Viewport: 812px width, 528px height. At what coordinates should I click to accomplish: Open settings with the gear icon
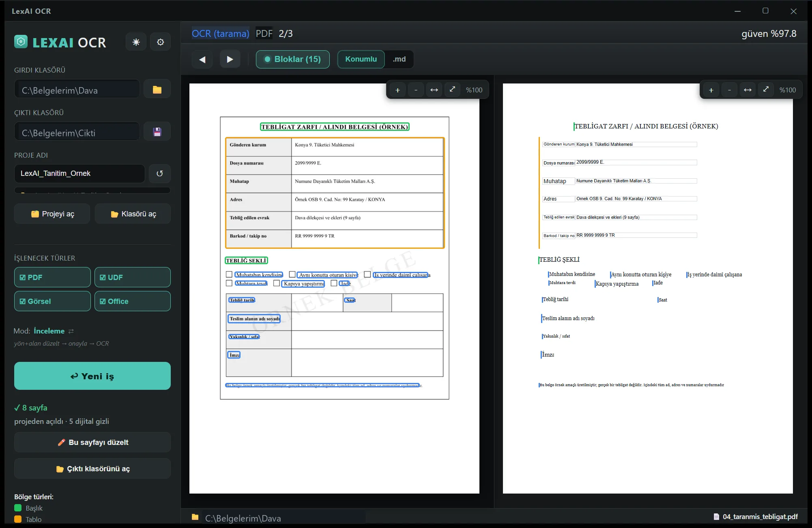161,42
